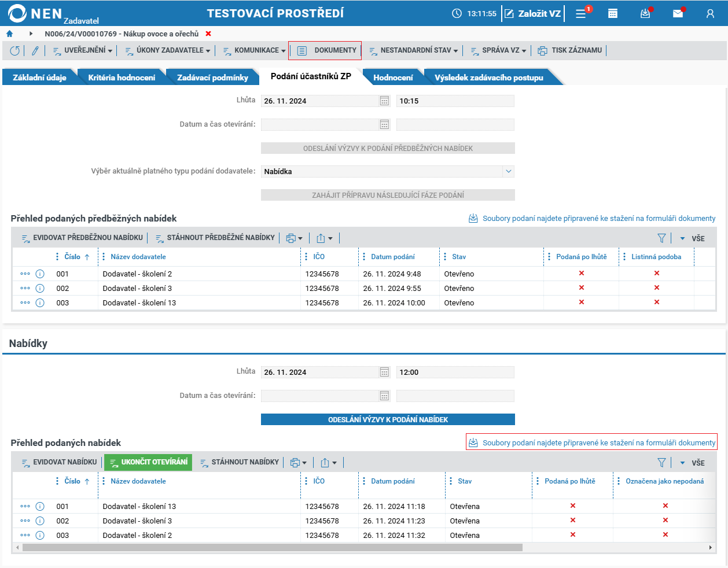Open the filter icon in Přehled podaných nabídek table

point(661,463)
